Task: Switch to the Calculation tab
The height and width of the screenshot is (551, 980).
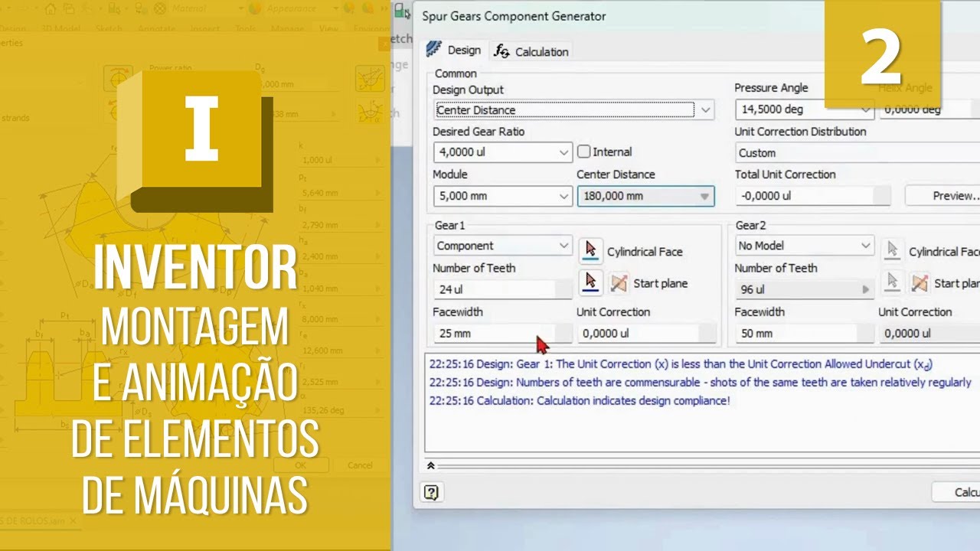Action: (x=533, y=51)
